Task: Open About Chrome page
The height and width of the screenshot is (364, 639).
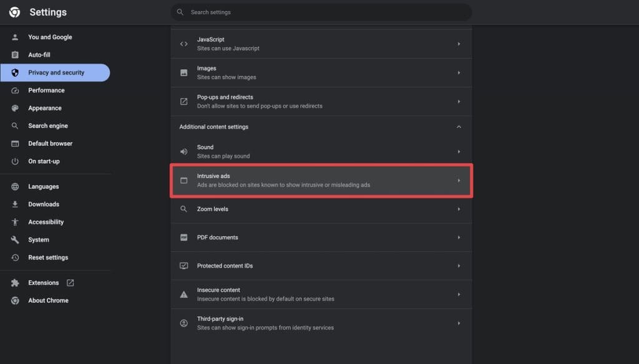Action: (x=48, y=300)
